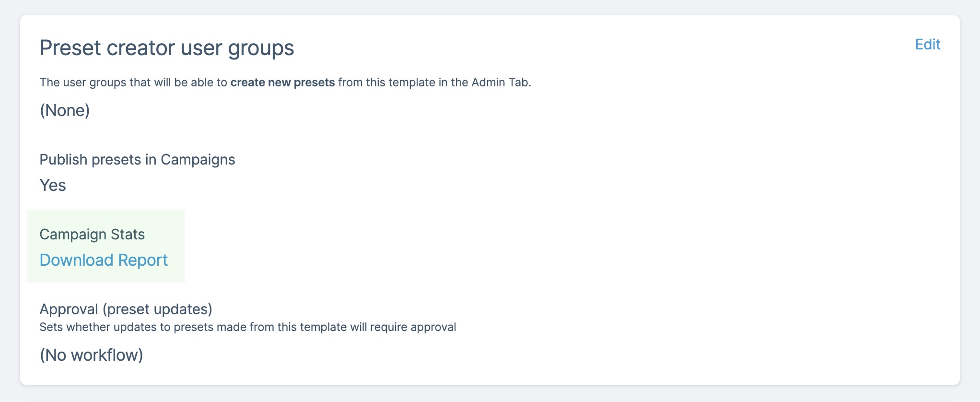The height and width of the screenshot is (402, 980).
Task: Click the word 'Report' in the download link
Action: pyautogui.click(x=143, y=260)
